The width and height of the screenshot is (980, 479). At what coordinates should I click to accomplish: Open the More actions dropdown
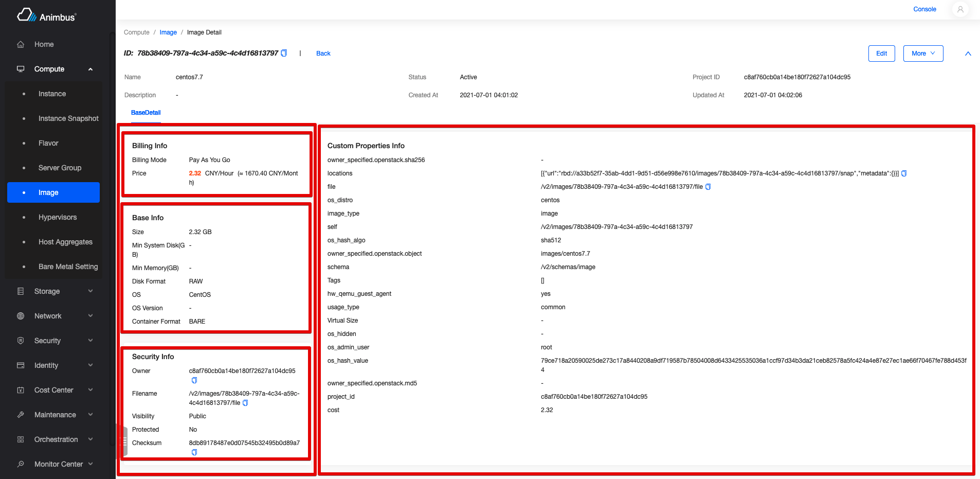[x=922, y=53]
